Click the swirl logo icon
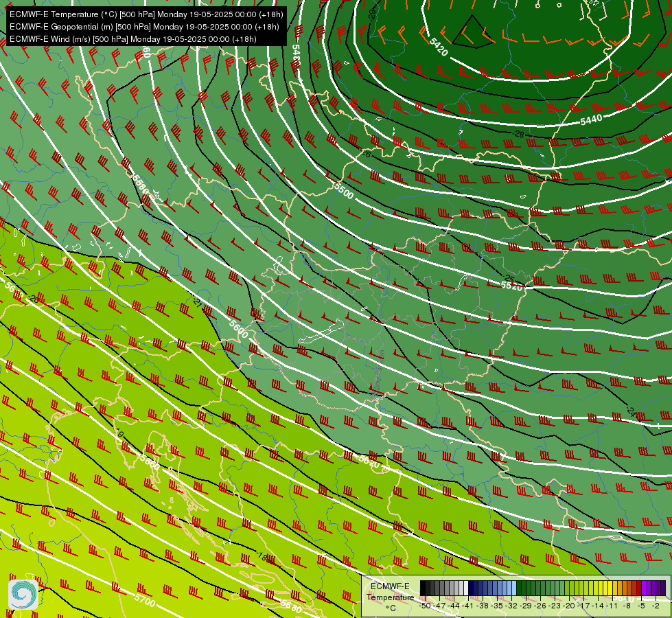This screenshot has width=672, height=618. click(x=23, y=594)
